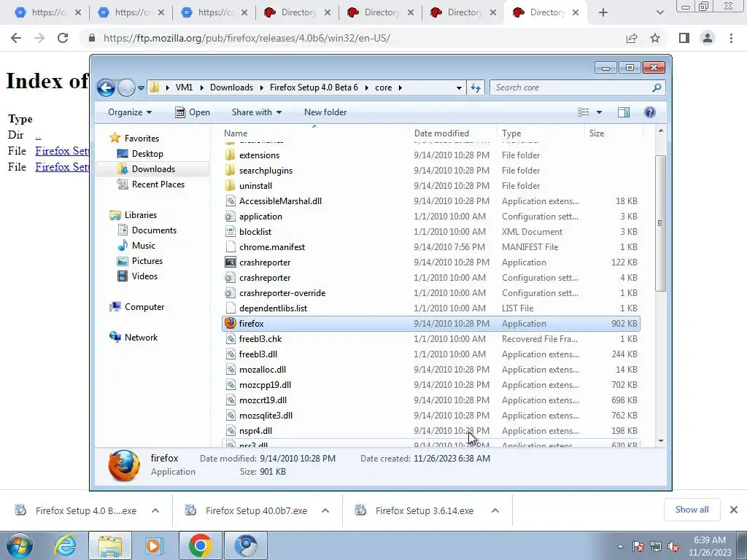Open Internet Explorer from taskbar

coord(65,545)
